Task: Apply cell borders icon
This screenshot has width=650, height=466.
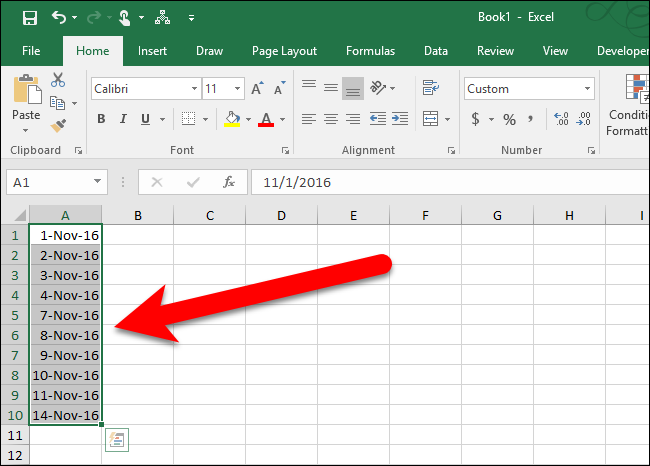Action: point(189,119)
